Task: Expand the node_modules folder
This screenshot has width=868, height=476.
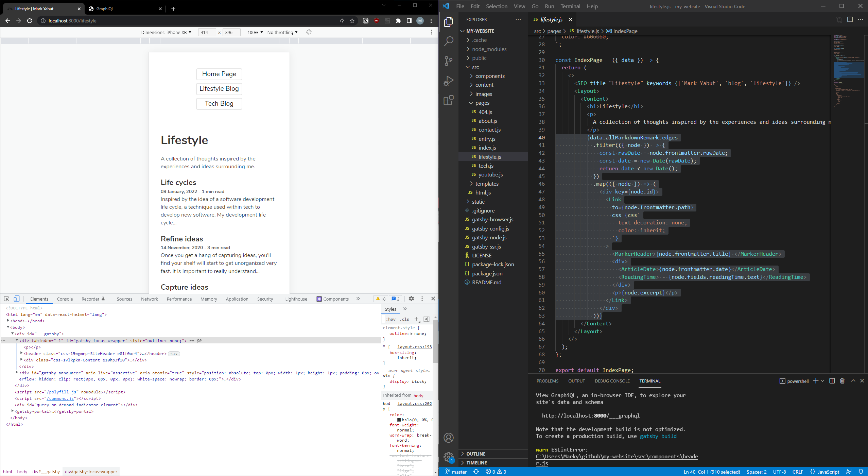Action: point(489,49)
